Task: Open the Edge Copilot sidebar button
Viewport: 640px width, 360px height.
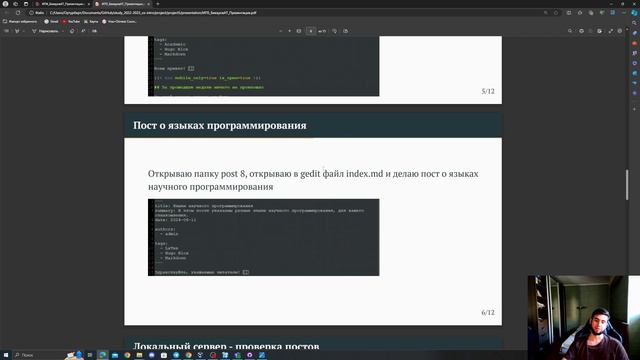Action: click(634, 13)
